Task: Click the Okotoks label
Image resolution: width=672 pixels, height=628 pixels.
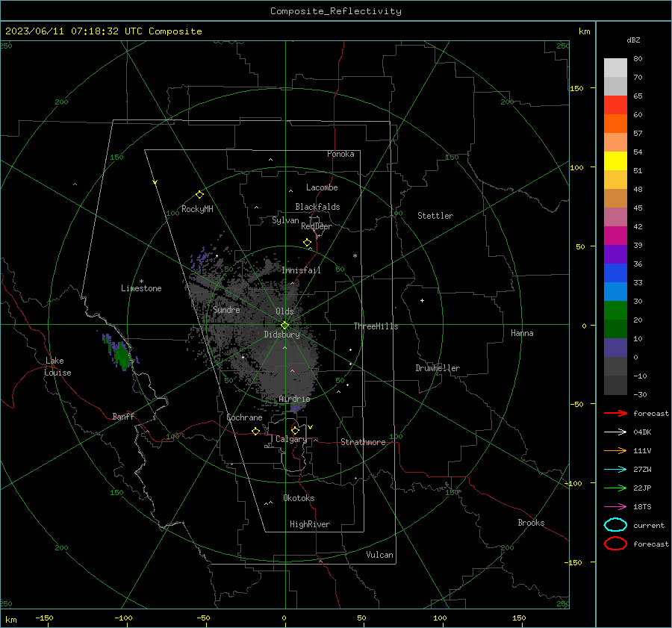Action: (x=299, y=498)
